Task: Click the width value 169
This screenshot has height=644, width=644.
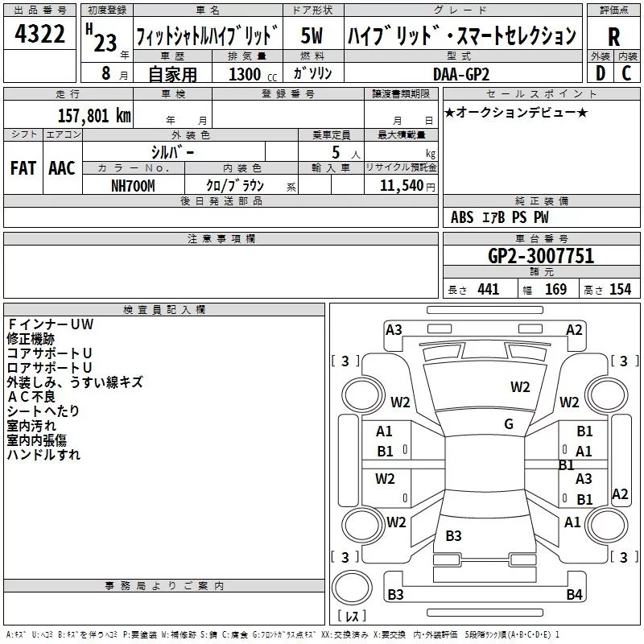Action: tap(555, 289)
